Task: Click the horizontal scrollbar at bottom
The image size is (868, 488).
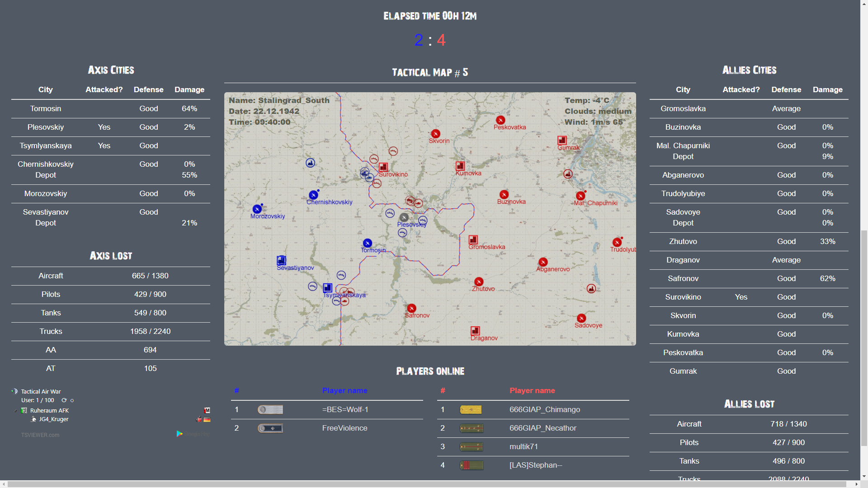Action: coord(427,484)
